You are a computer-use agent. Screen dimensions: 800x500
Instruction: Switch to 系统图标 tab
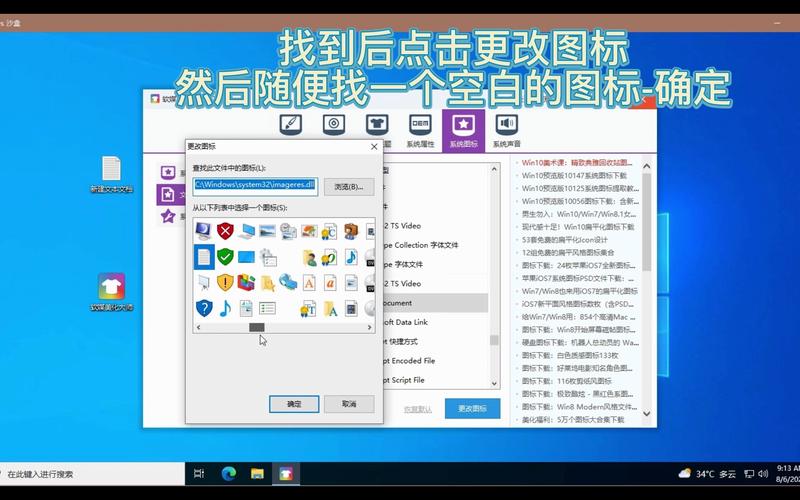(463, 131)
